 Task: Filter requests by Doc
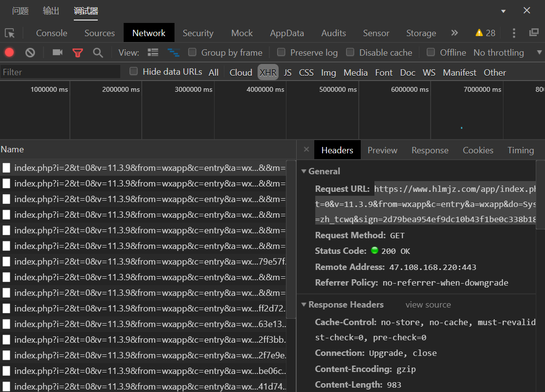(x=407, y=72)
